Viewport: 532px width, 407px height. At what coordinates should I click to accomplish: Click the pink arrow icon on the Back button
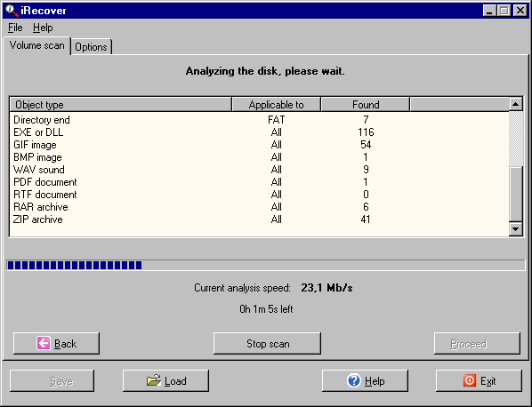[x=44, y=343]
